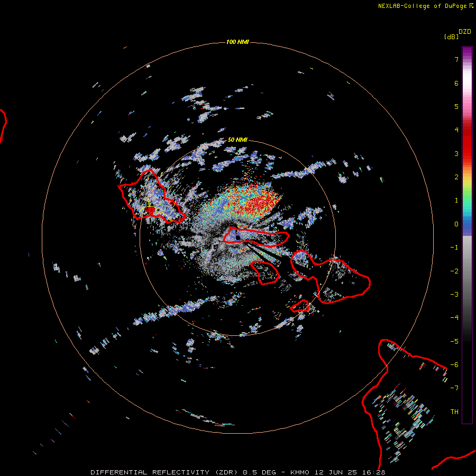Click the TH threshold scale label

click(454, 411)
